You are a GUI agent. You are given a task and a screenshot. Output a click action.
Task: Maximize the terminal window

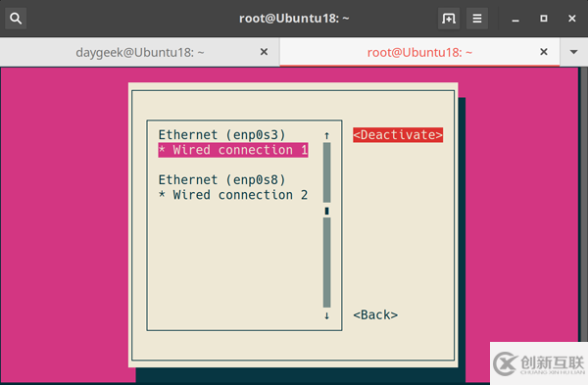click(544, 19)
